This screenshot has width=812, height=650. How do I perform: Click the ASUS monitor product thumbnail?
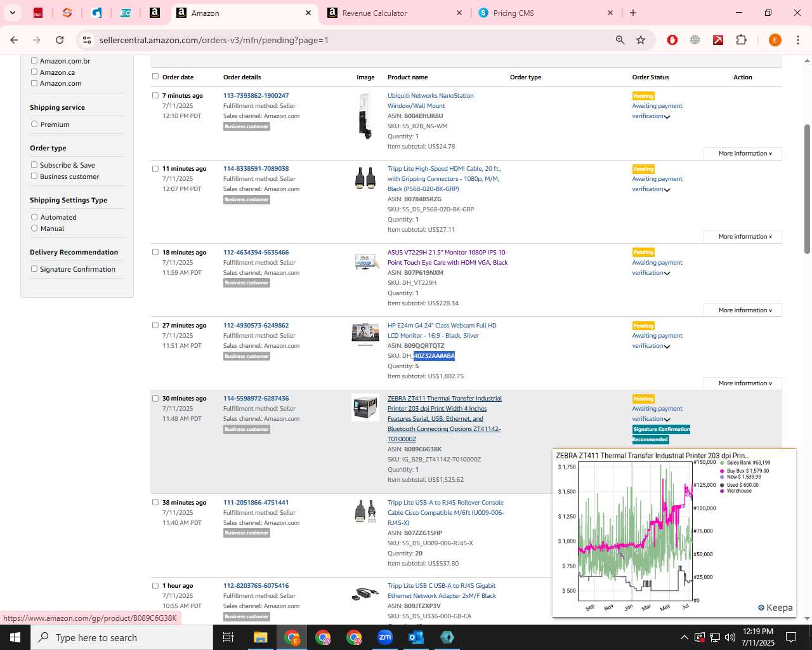366,262
